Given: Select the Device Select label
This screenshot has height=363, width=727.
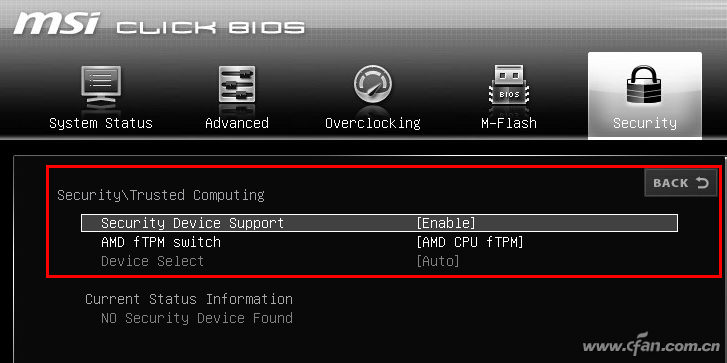Looking at the screenshot, I should [x=153, y=261].
